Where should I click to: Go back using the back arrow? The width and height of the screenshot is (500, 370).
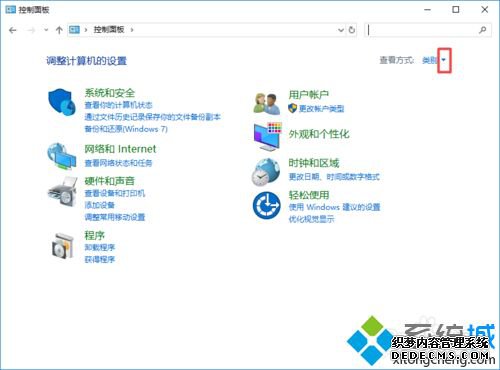point(13,30)
